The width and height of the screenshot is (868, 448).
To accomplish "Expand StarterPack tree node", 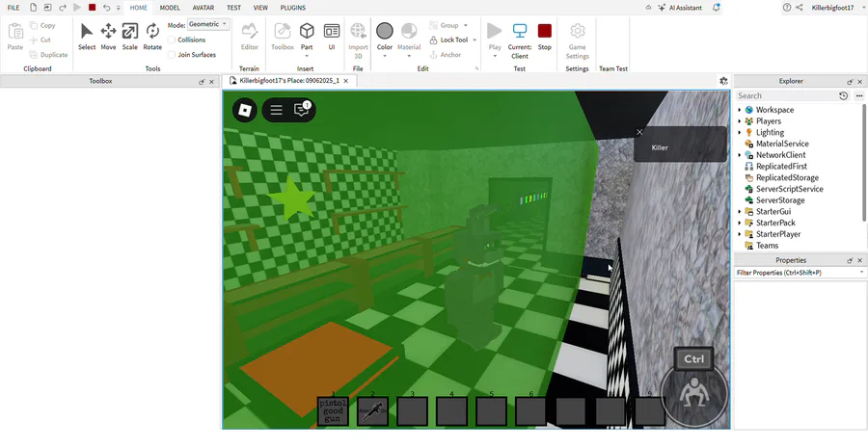I will 740,223.
